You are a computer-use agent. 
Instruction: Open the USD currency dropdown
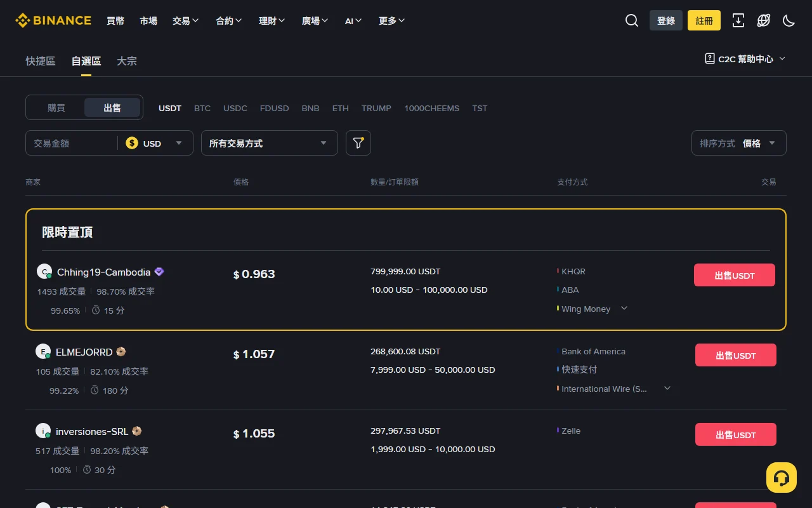(x=155, y=143)
